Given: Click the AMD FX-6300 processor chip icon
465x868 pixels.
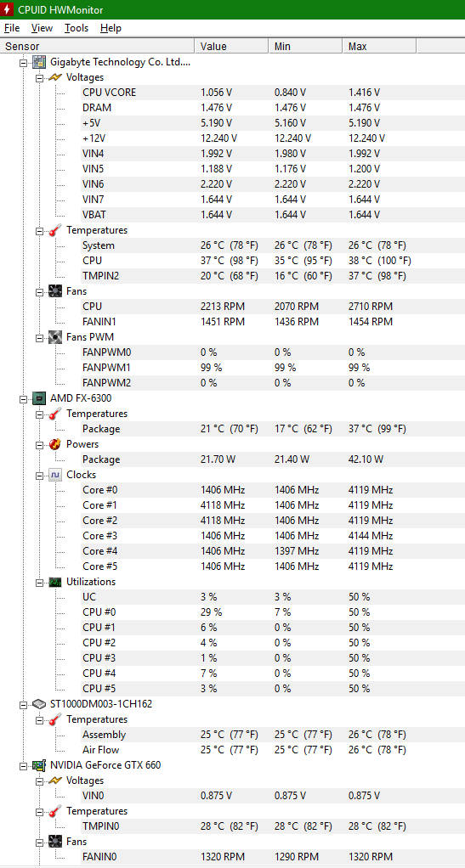Looking at the screenshot, I should coord(39,398).
